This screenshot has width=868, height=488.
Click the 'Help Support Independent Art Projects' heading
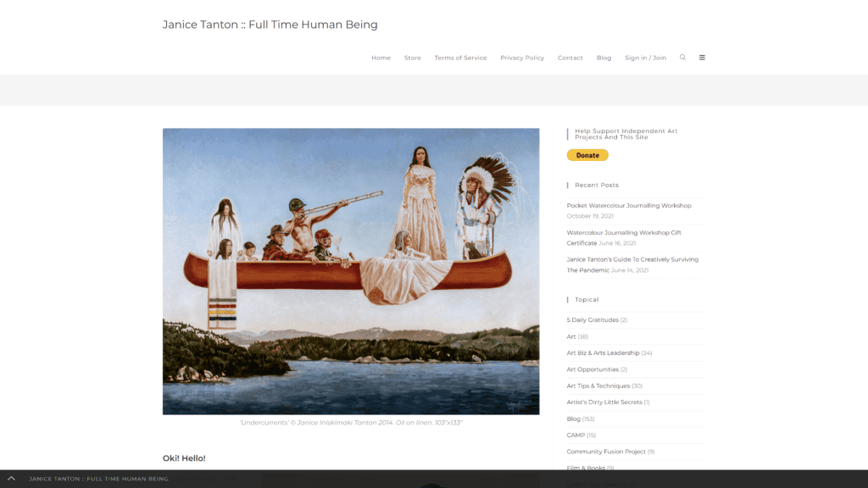[626, 134]
